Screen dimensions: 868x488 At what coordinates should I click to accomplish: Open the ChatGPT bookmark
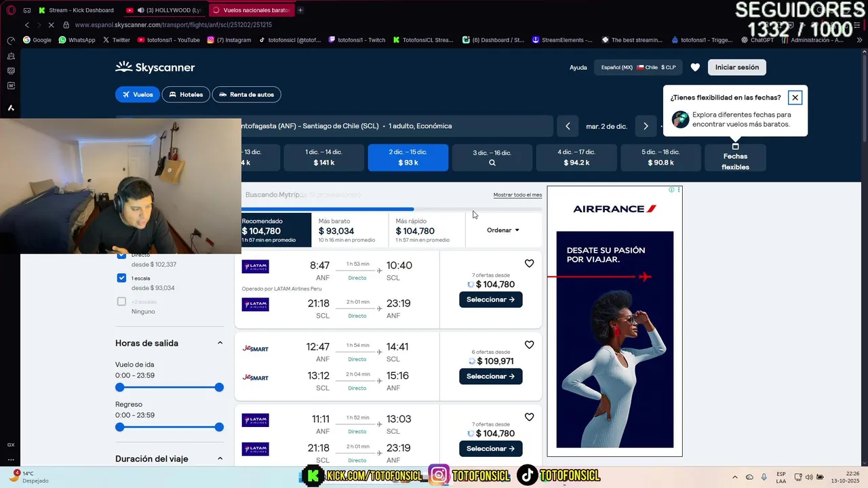click(757, 40)
